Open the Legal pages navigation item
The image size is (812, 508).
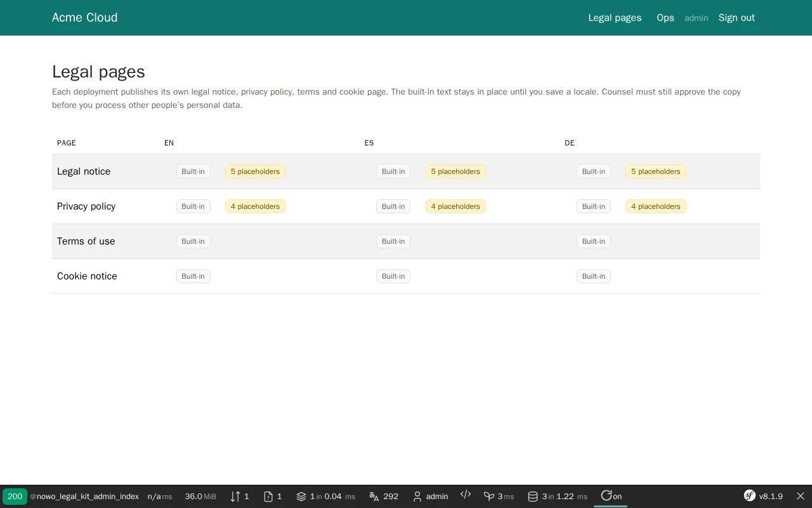click(615, 18)
